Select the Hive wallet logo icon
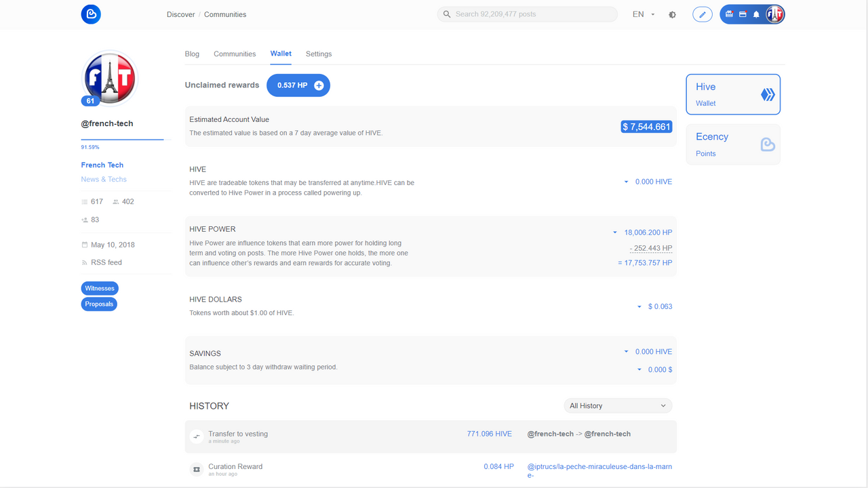Image resolution: width=868 pixels, height=488 pixels. pyautogui.click(x=768, y=95)
